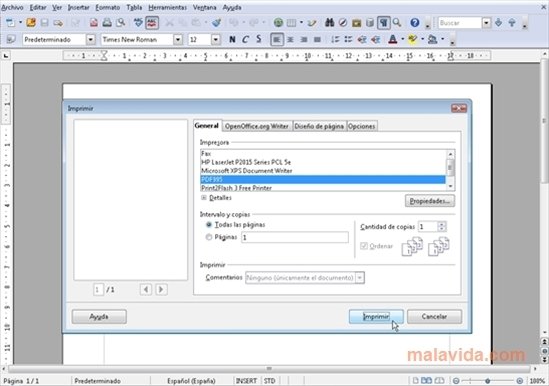
Task: Click the zoom slider in status bar
Action: point(488,381)
